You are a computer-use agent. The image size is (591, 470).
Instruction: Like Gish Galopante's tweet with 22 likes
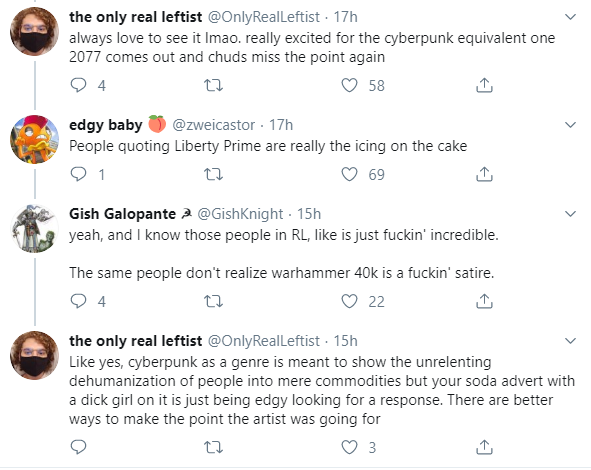coord(349,301)
